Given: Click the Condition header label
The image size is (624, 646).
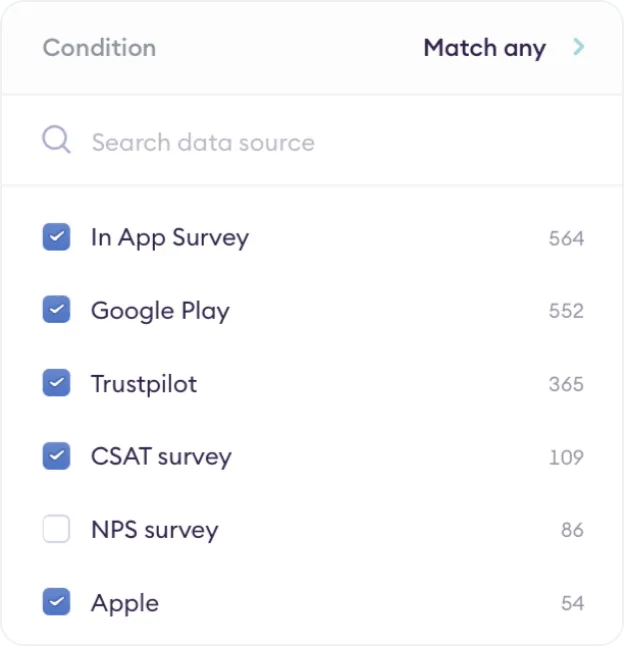Looking at the screenshot, I should click(99, 48).
